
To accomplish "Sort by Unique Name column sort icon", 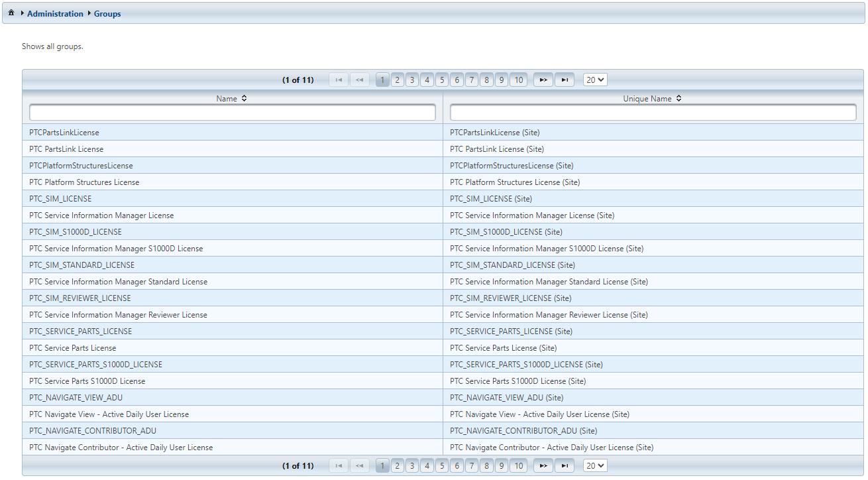I will tap(679, 99).
